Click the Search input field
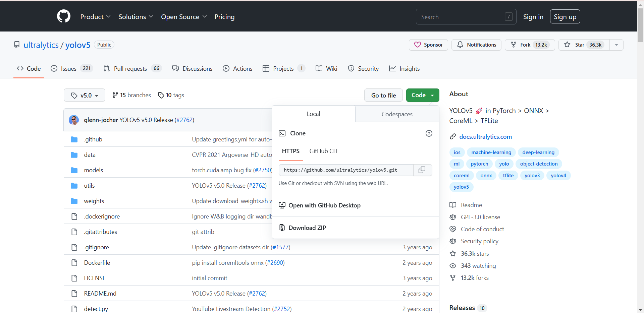Screen dimensions: 644x313 466,17
